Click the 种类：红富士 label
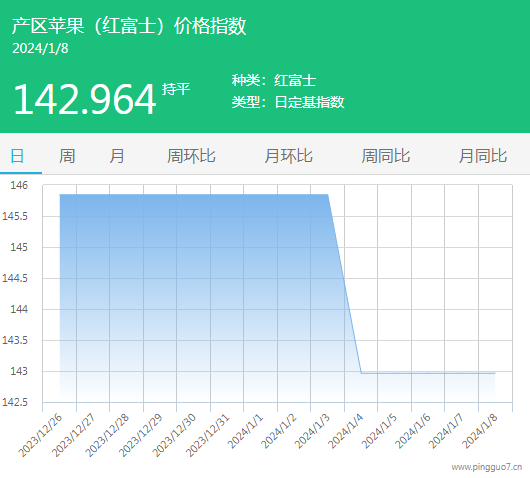Image resolution: width=530 pixels, height=478 pixels. point(274,80)
